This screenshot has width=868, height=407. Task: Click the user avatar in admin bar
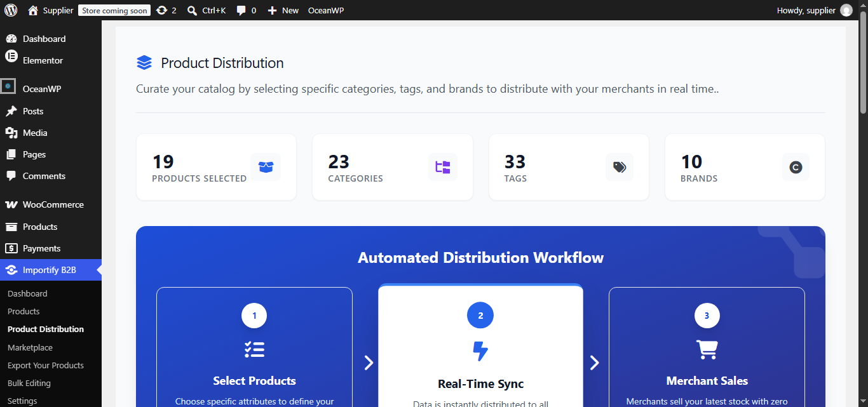846,10
